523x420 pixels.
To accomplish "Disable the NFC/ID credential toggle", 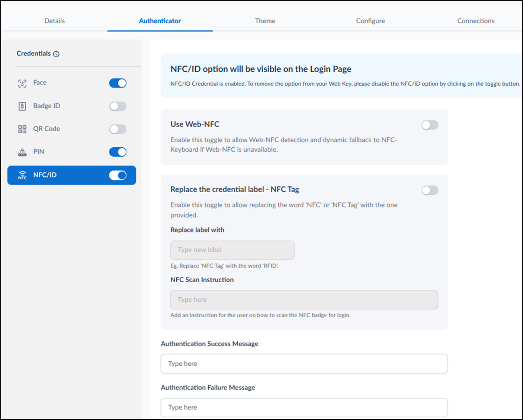I will (x=118, y=175).
